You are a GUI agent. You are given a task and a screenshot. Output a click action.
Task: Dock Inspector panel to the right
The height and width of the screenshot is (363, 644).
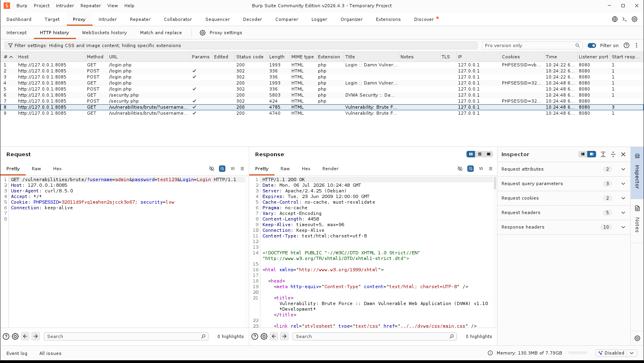(x=592, y=154)
